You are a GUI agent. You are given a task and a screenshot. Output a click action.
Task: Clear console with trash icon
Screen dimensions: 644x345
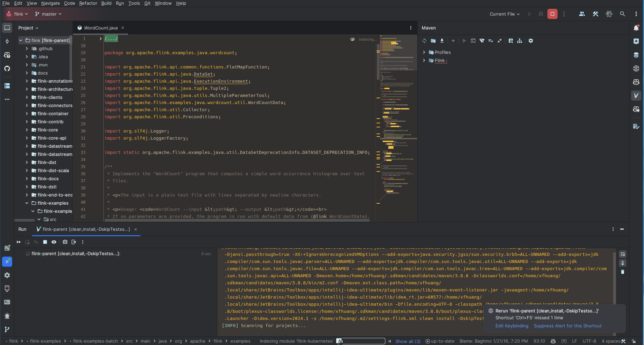[623, 272]
